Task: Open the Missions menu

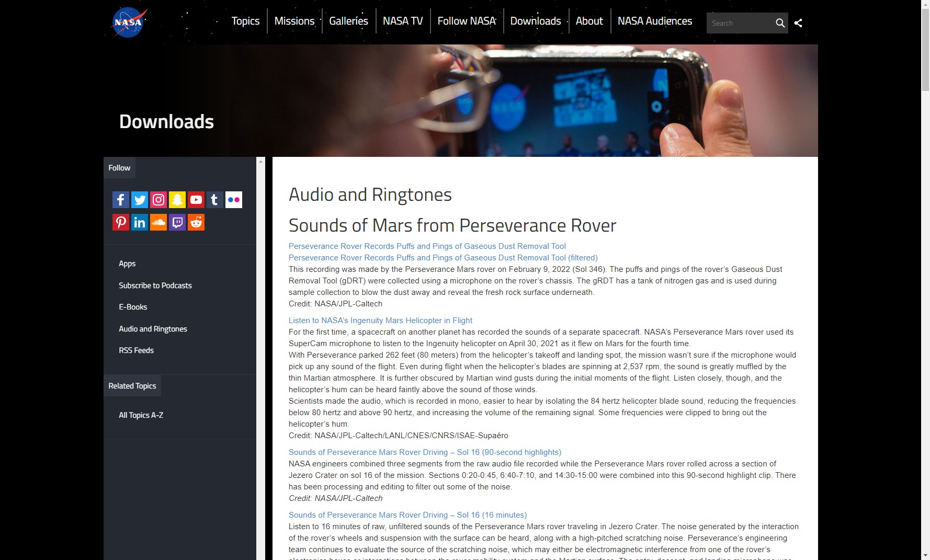Action: tap(294, 21)
